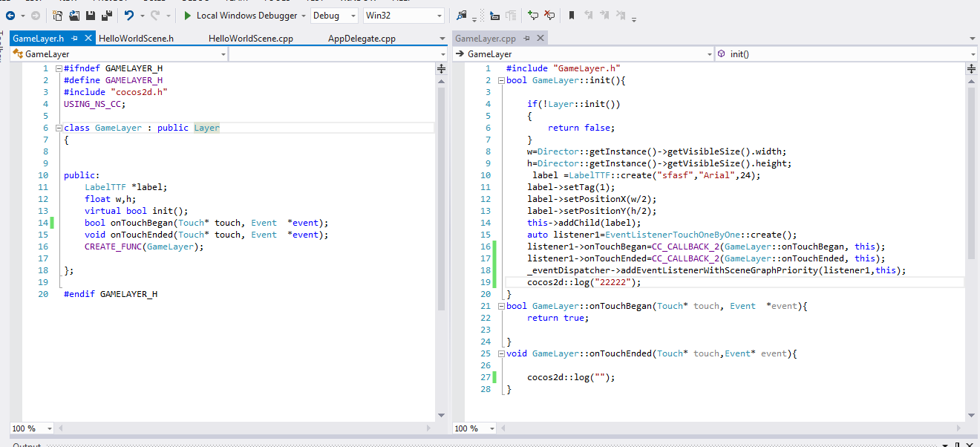Click the Open File toolbar icon

point(75,15)
